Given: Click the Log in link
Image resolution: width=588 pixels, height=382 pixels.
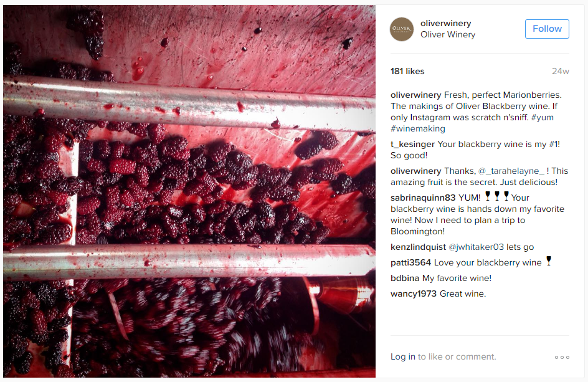Looking at the screenshot, I should [403, 356].
